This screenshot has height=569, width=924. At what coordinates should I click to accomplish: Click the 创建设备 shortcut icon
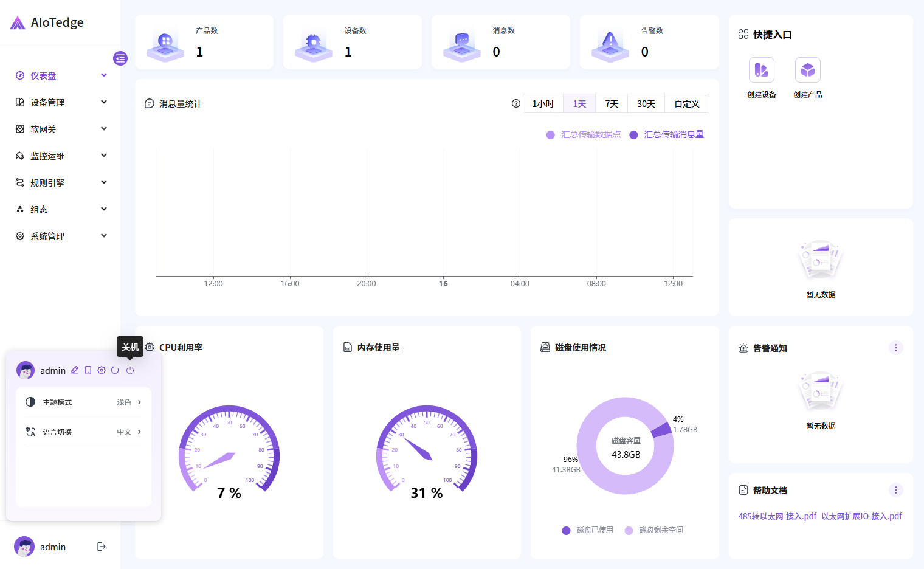761,71
